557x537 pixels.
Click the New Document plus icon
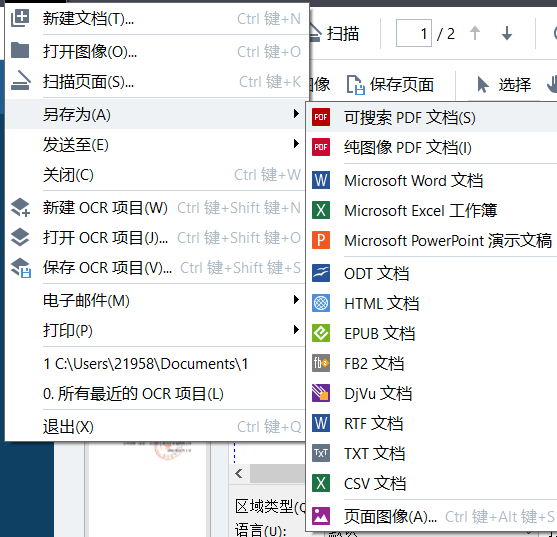20,18
